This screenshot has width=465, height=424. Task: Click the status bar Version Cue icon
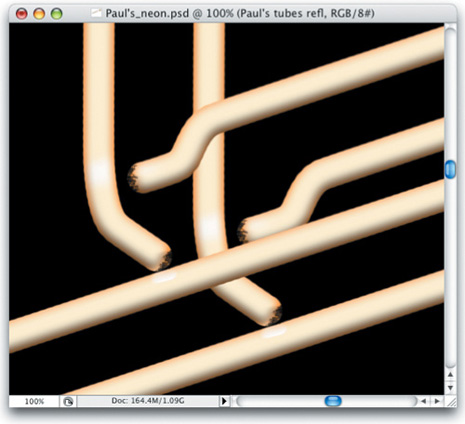pyautogui.click(x=68, y=401)
